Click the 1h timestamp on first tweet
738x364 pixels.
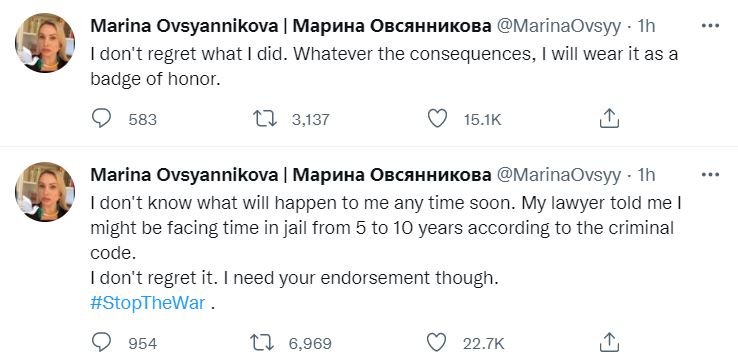tap(646, 26)
